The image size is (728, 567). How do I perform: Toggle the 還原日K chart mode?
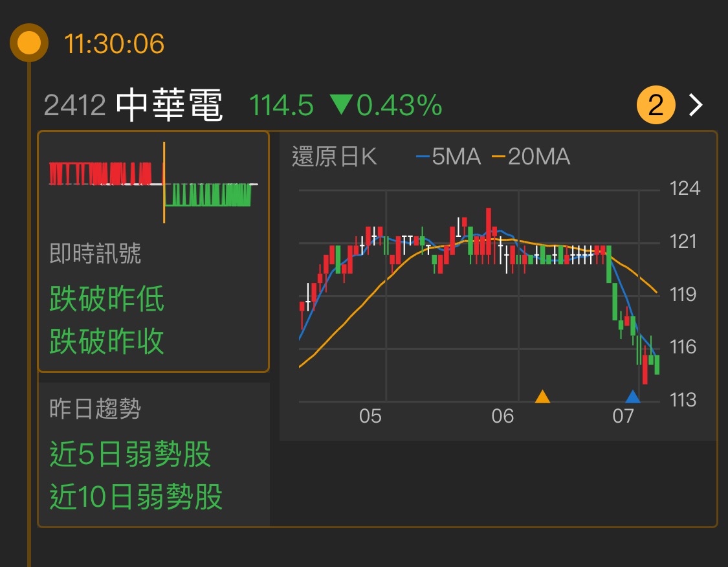coord(335,157)
